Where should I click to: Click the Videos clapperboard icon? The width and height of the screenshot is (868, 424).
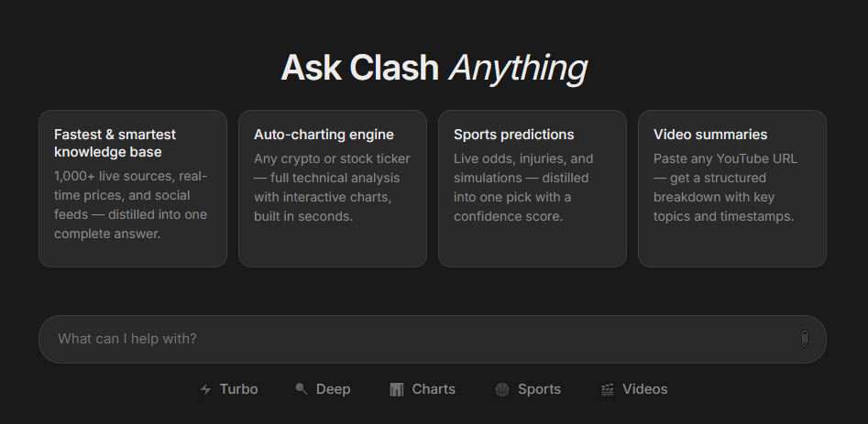point(607,389)
